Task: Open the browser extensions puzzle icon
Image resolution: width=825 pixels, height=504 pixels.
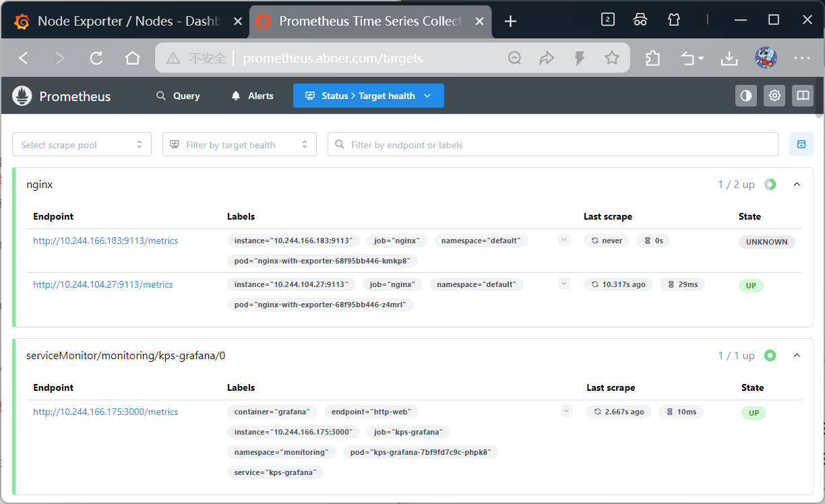Action: pos(652,59)
